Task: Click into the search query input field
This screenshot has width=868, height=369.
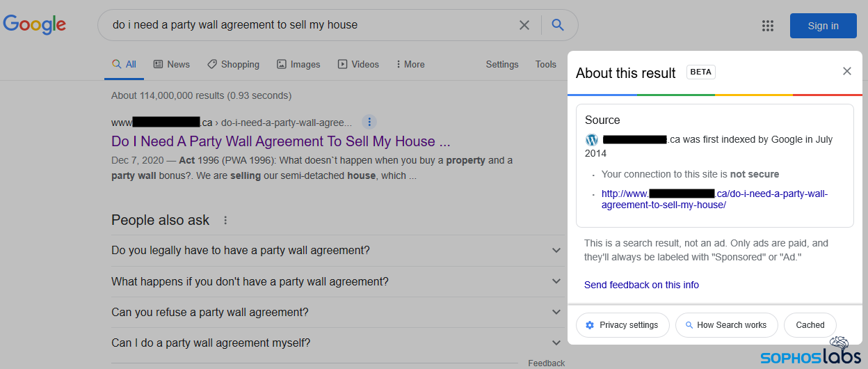Action: pyautogui.click(x=306, y=25)
